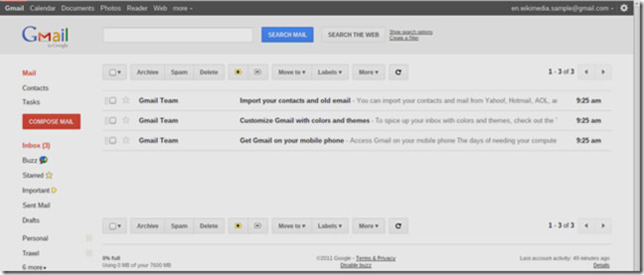This screenshot has height=275, width=644.
Task: Click in the mail search field
Action: pyautogui.click(x=178, y=35)
